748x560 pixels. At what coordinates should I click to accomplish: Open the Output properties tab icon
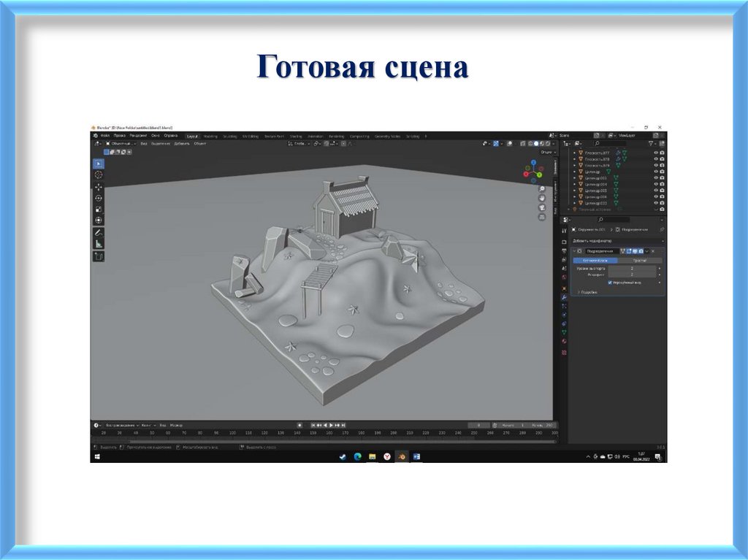click(x=564, y=251)
